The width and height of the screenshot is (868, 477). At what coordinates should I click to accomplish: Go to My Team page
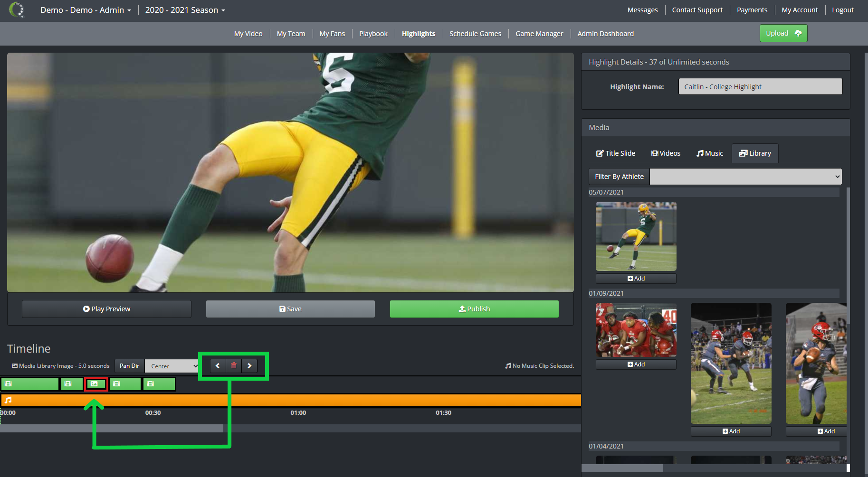point(291,34)
